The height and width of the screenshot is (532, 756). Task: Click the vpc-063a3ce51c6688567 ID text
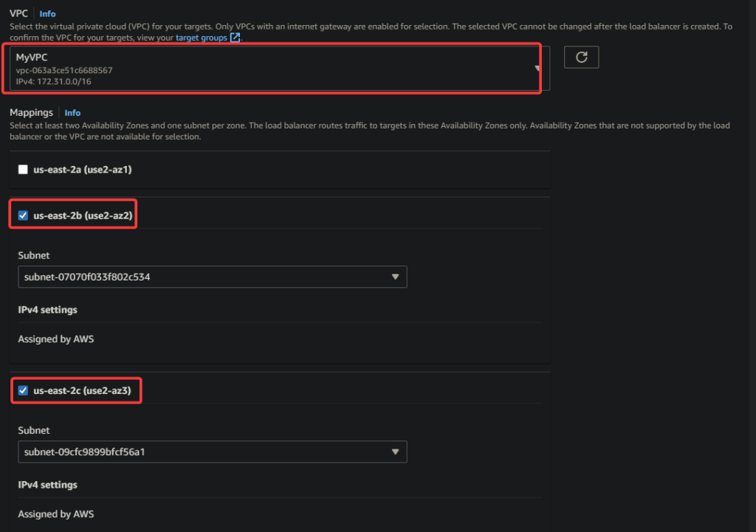[x=64, y=70]
